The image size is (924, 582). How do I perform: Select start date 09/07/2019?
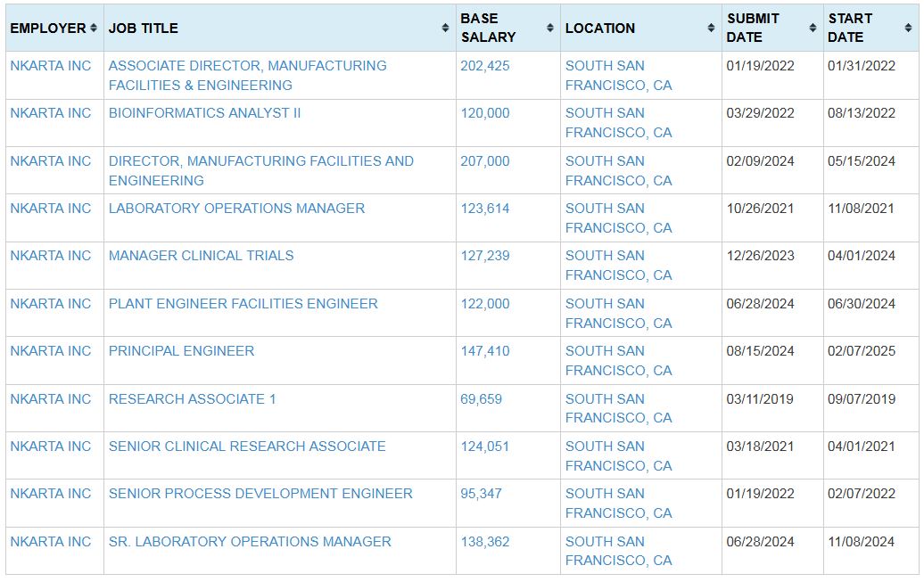[x=862, y=399]
